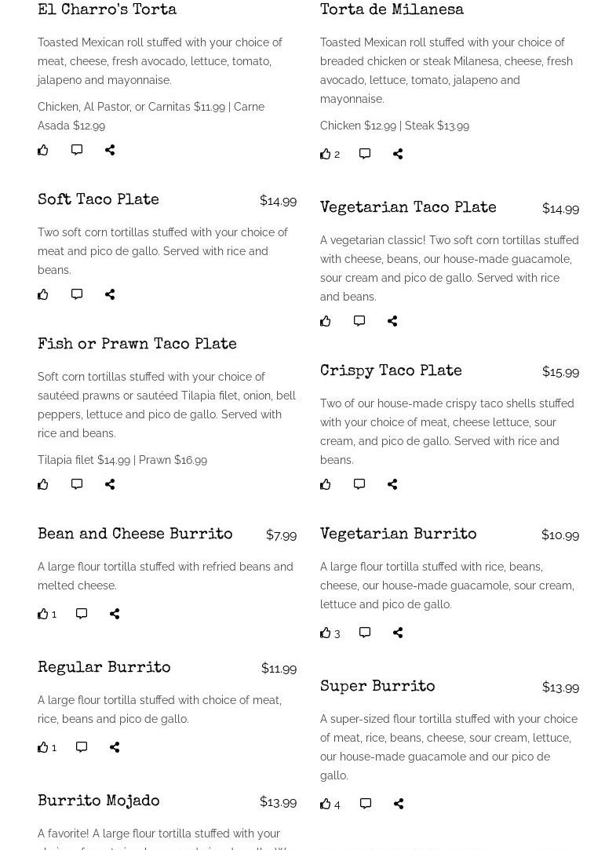Share the Vegetarian Taco Plate
The height and width of the screenshot is (850, 616).
392,321
